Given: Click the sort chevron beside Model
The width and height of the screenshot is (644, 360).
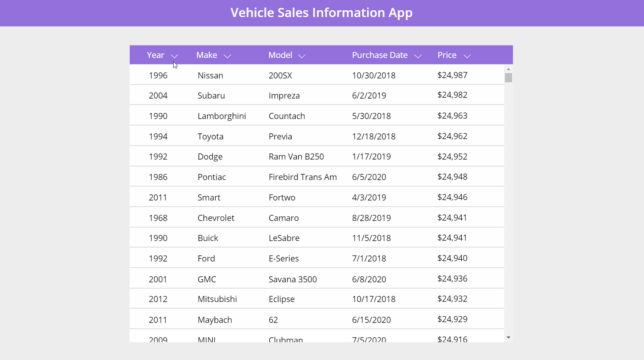Looking at the screenshot, I should (x=302, y=56).
